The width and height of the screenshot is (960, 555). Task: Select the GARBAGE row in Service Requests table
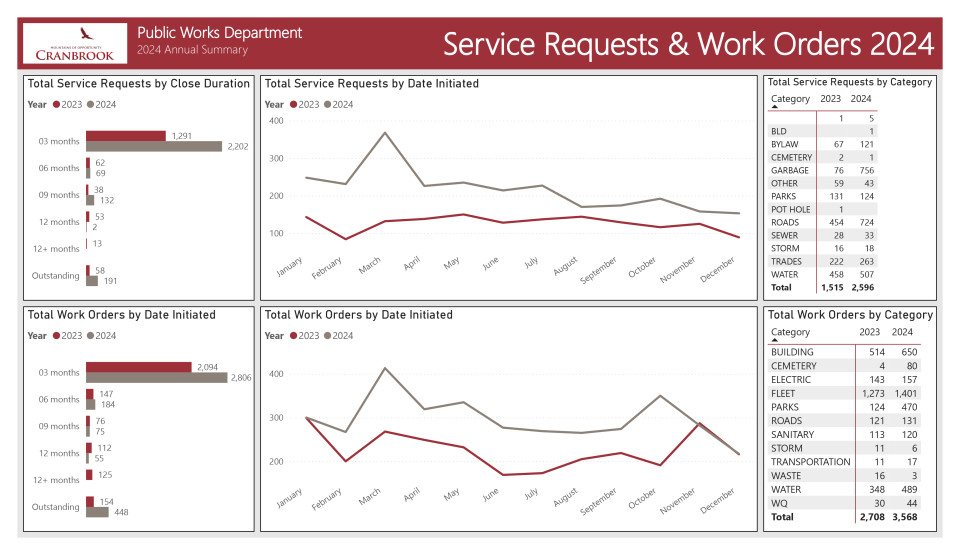(789, 171)
